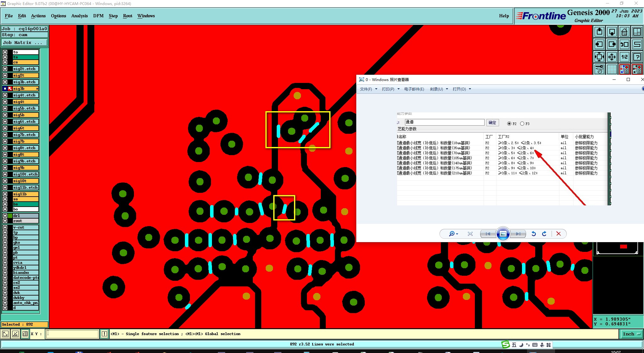This screenshot has height=353, width=644.
Task: Expand the 打印(P) dropdown menu
Action: coord(391,89)
